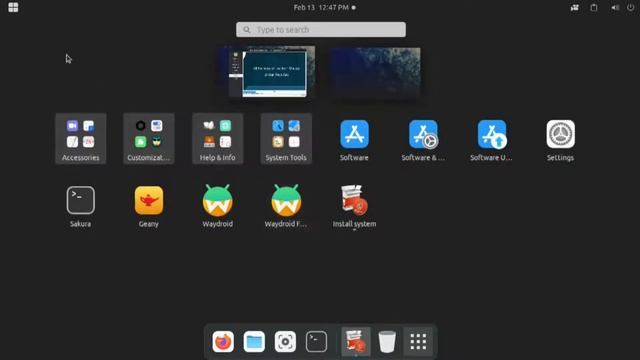
Task: Launch Waydroid
Action: pyautogui.click(x=218, y=206)
